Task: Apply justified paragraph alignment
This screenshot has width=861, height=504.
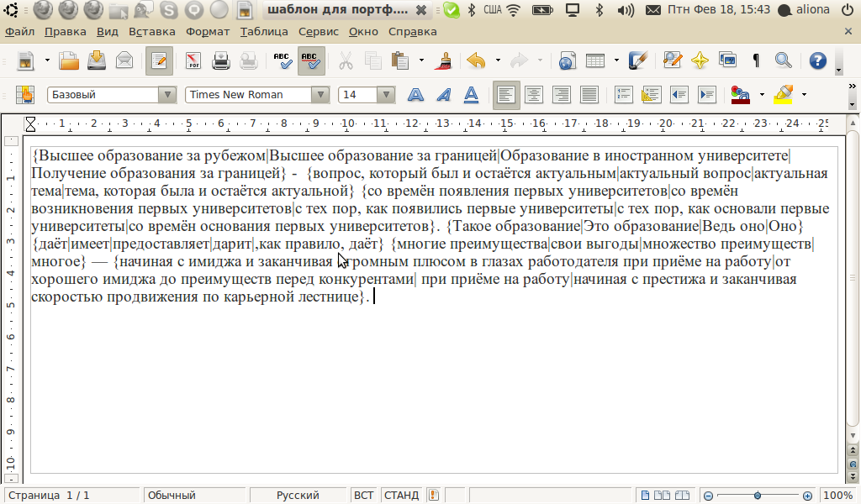Action: [589, 95]
